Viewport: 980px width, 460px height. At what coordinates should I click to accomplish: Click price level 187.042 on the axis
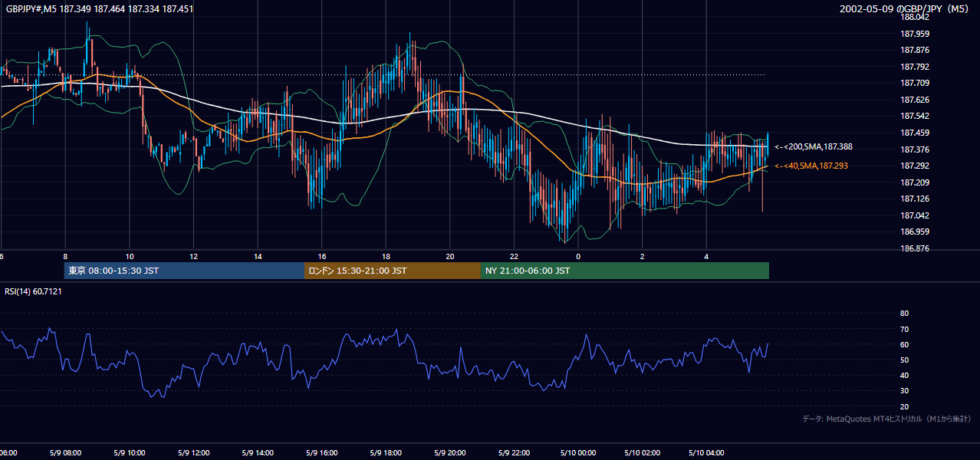(914, 215)
